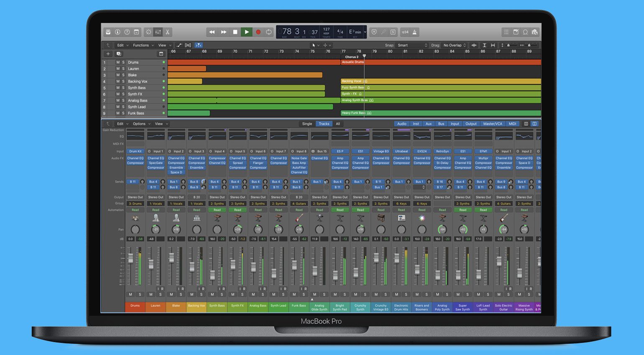Open the Command-click Tool menu

[327, 45]
